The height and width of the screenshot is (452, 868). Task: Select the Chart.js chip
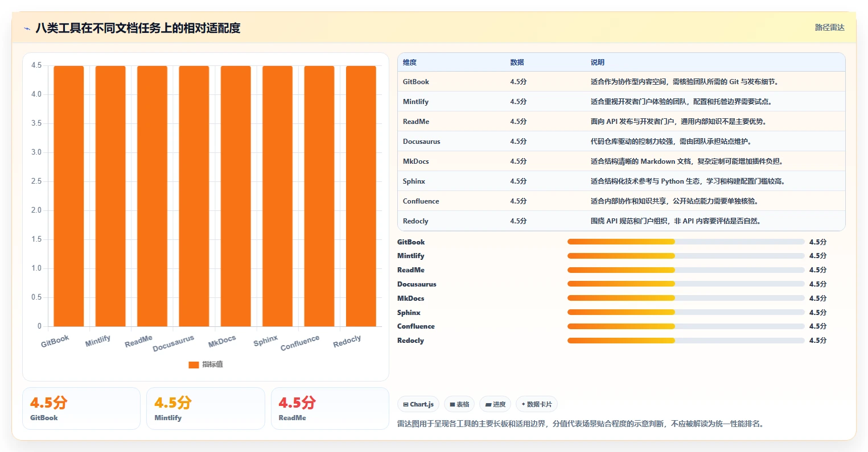418,404
